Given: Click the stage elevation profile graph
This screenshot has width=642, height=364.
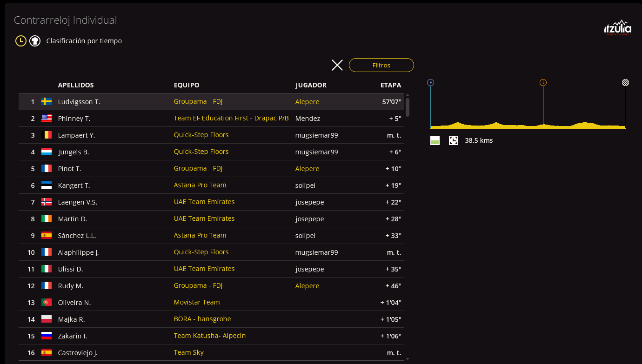Looking at the screenshot, I should 528,125.
